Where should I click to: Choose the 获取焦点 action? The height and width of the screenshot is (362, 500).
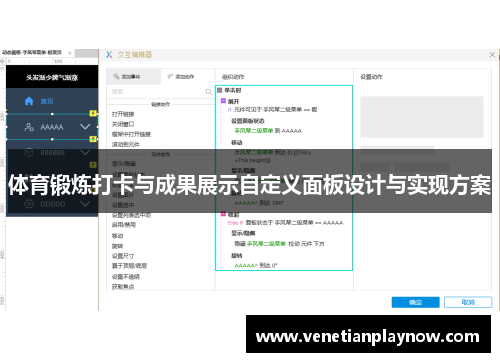coord(123,287)
